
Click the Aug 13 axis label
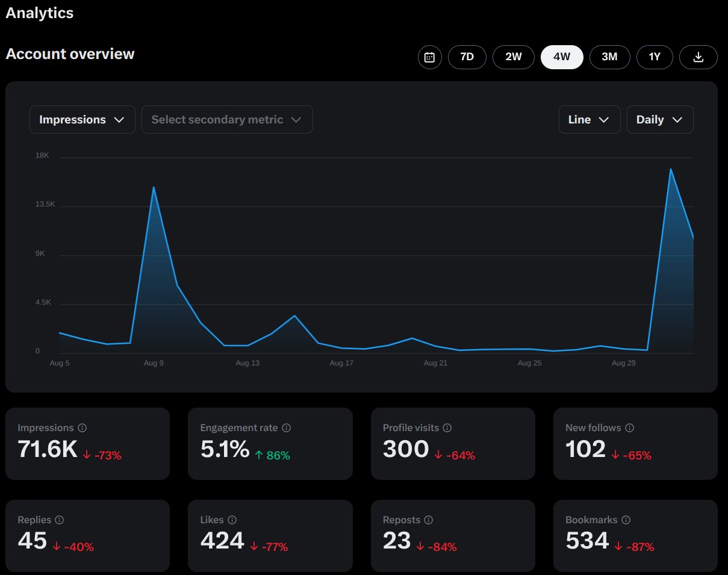click(x=247, y=363)
